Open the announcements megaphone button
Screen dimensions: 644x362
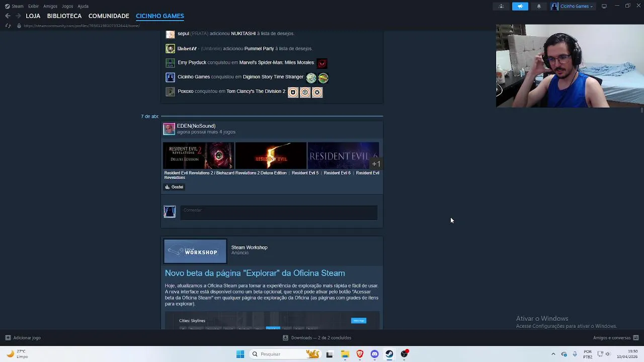pos(520,6)
